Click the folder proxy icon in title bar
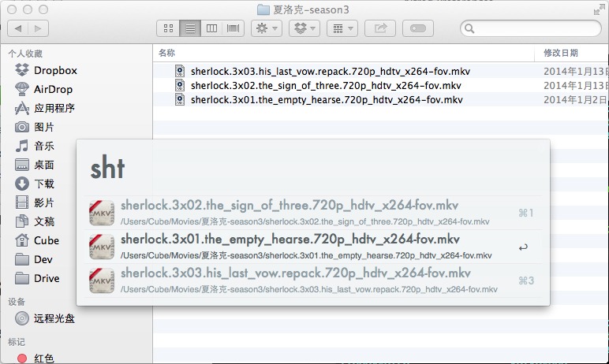The image size is (609, 364). click(263, 9)
